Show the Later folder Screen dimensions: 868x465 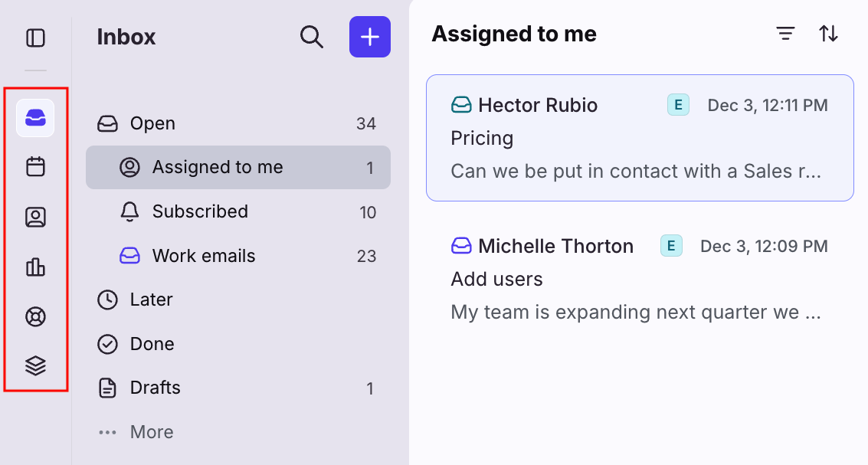click(151, 300)
